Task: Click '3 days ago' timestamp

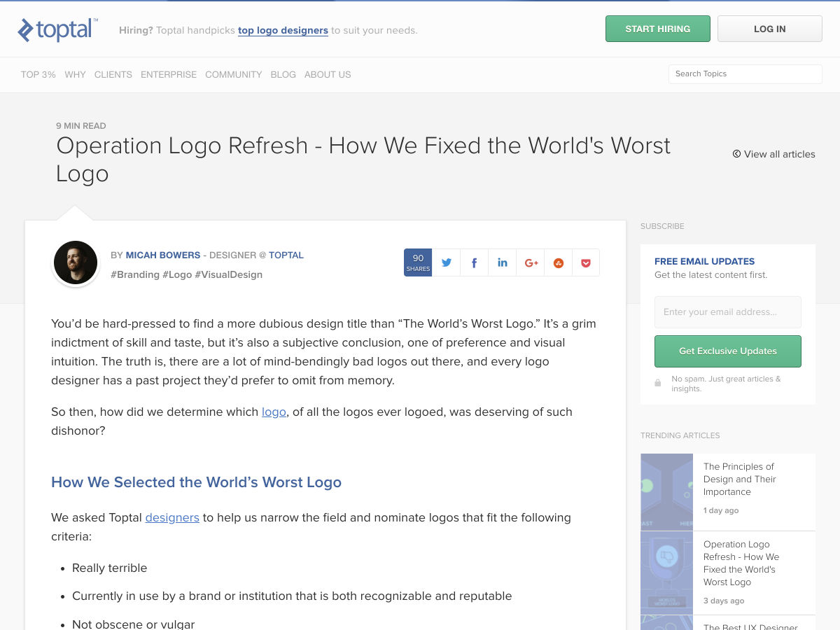Action: [x=724, y=601]
